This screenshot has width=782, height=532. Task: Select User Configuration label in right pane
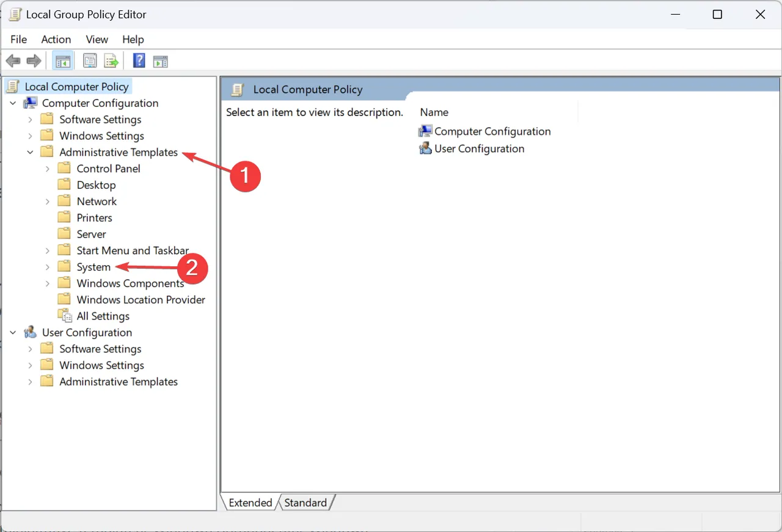point(479,148)
